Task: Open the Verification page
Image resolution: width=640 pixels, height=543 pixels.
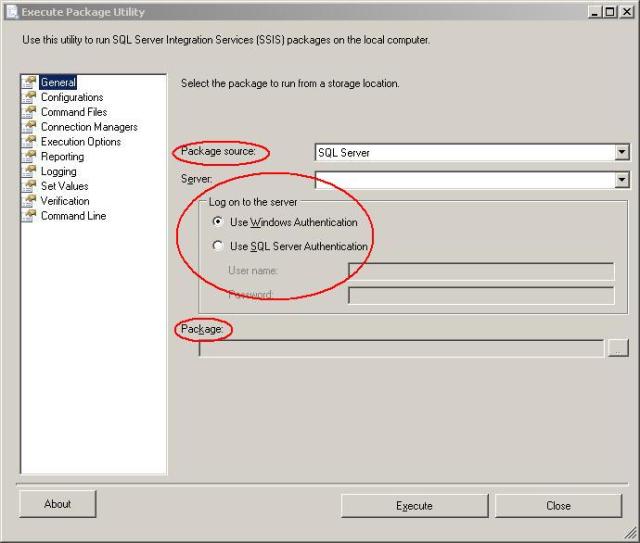Action: 65,201
